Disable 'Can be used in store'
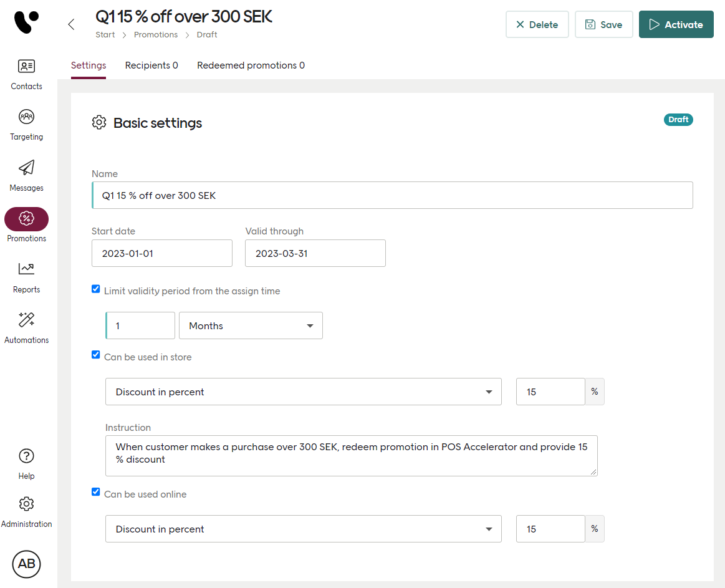 point(95,354)
